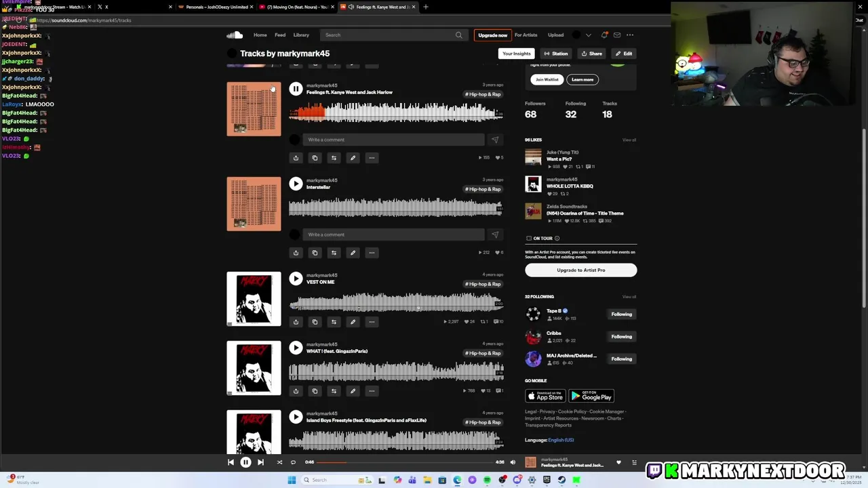The height and width of the screenshot is (488, 868).
Task: Edit the Feelings track with the pencil icon
Action: [353, 158]
